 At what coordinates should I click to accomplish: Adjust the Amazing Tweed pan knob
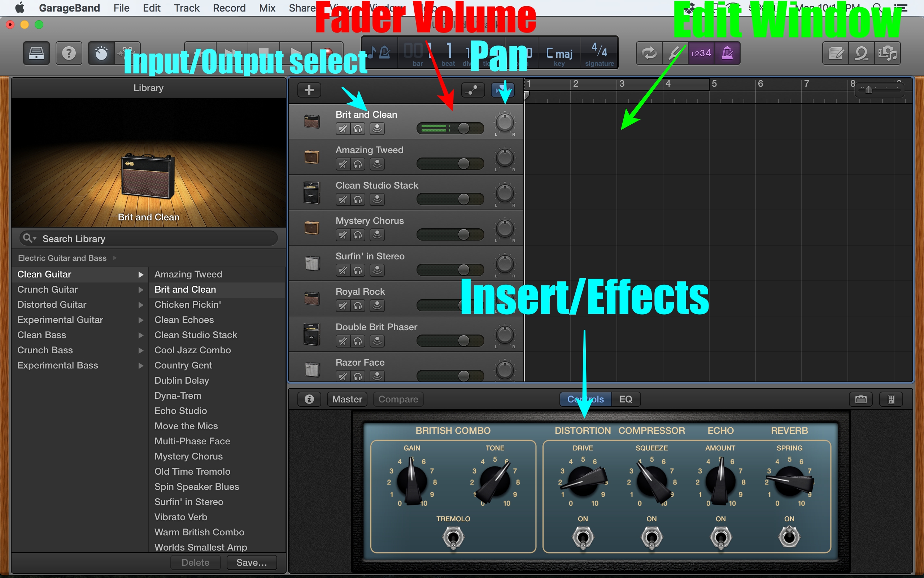[505, 158]
